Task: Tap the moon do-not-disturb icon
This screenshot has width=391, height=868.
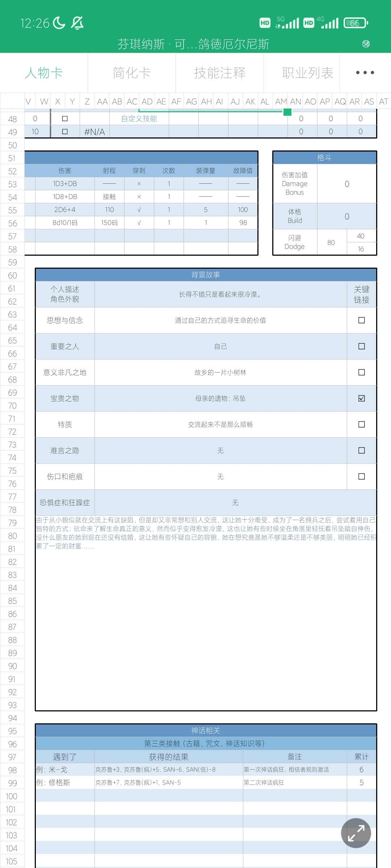Action: click(59, 23)
